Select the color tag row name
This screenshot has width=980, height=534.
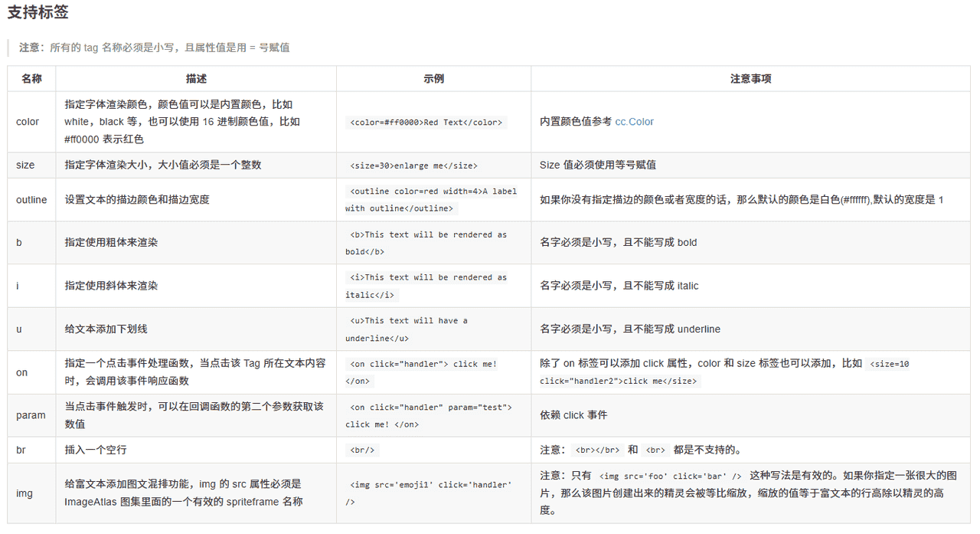tap(28, 121)
